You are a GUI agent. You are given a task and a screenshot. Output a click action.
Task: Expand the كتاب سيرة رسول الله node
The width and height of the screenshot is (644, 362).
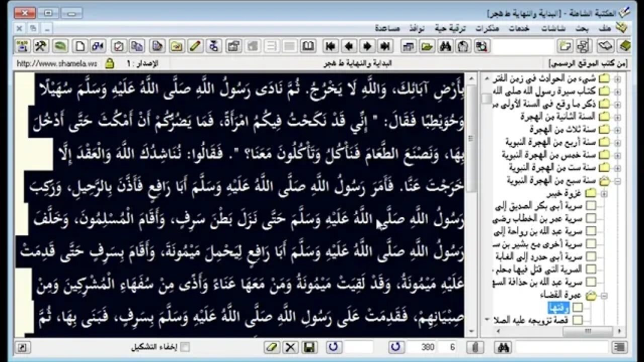tap(617, 92)
